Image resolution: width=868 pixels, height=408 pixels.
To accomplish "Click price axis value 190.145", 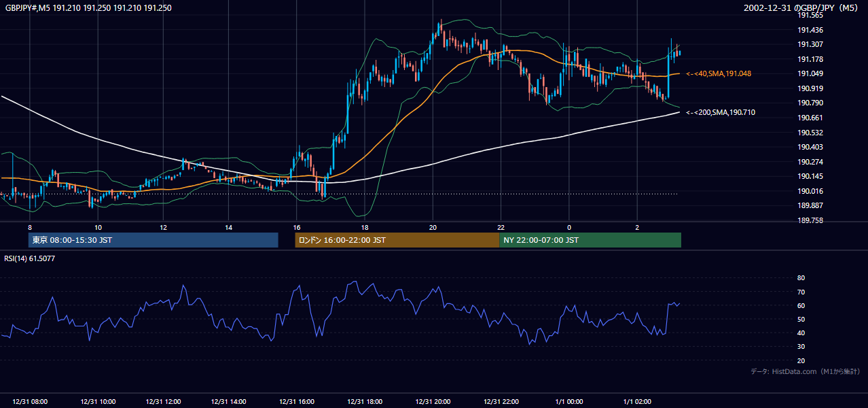I will [810, 176].
